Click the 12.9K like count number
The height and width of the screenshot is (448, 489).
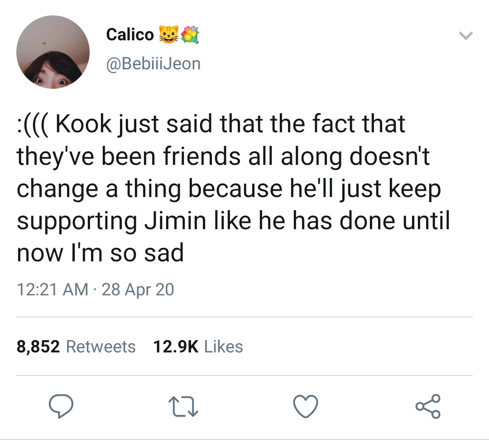tap(176, 347)
